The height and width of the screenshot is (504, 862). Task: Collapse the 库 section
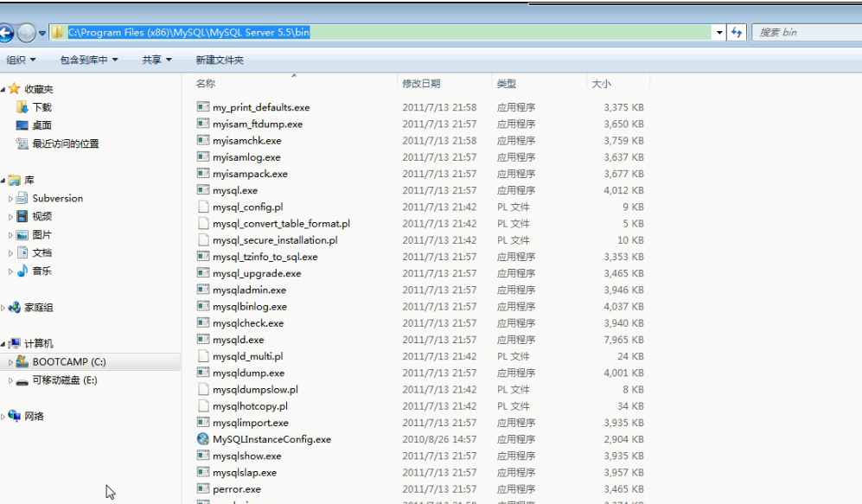tap(3, 181)
